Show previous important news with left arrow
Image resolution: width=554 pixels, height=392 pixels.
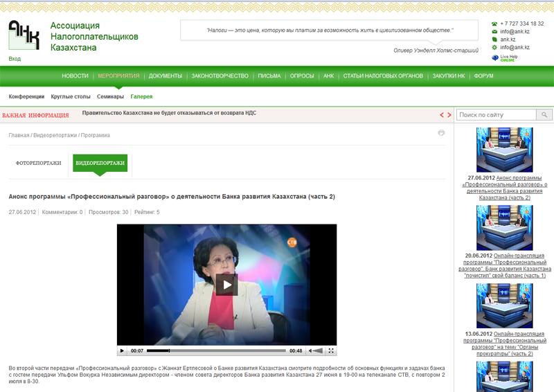[441, 114]
